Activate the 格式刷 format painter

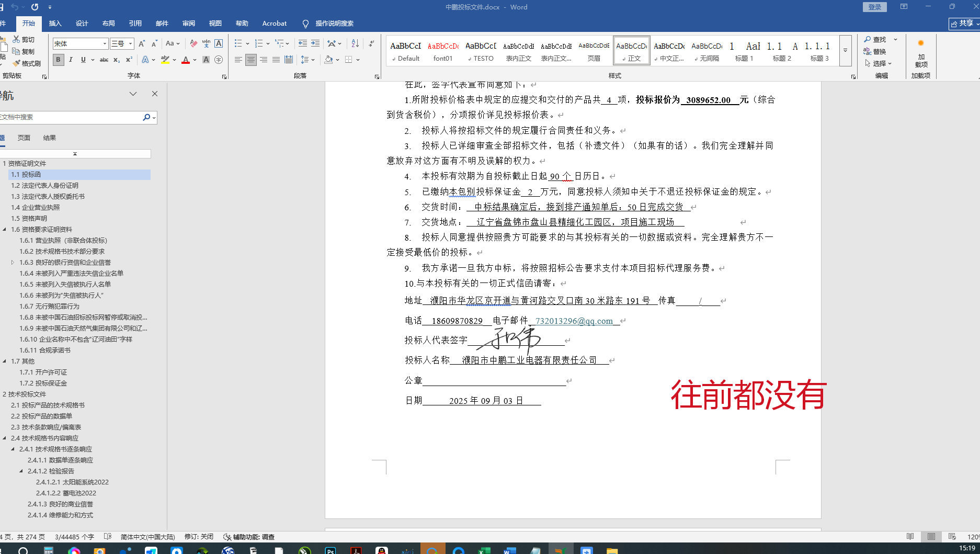[27, 63]
